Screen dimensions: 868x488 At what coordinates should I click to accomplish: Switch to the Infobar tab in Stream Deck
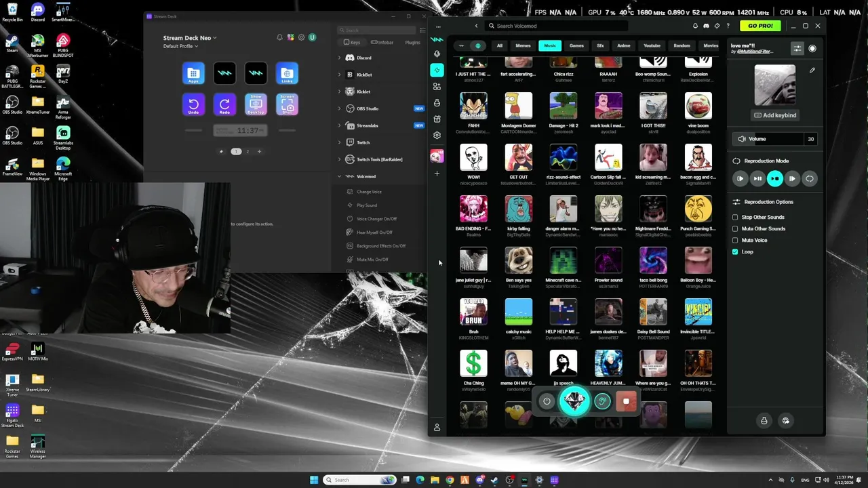pos(382,43)
